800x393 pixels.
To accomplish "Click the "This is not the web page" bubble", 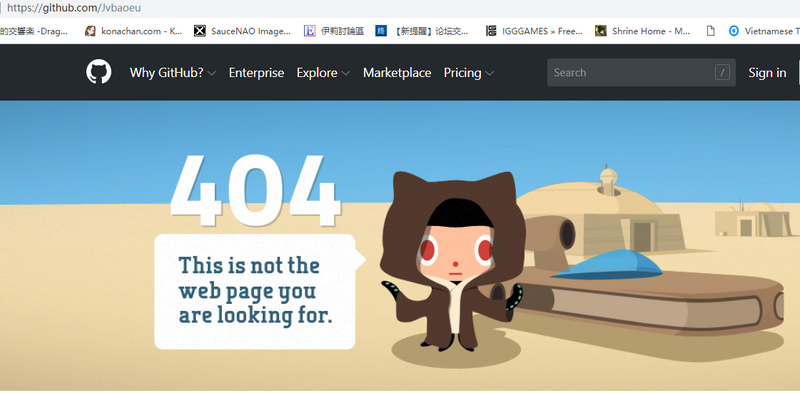I will coord(259,291).
